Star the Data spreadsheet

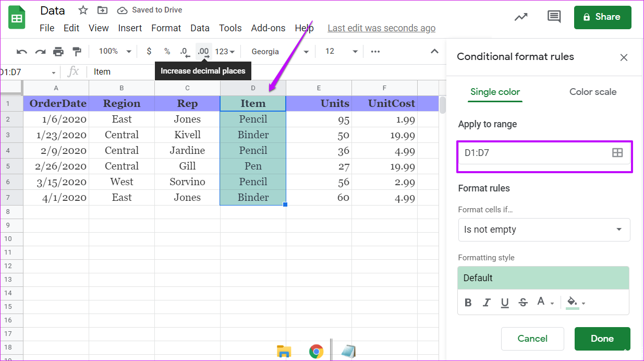click(x=83, y=10)
